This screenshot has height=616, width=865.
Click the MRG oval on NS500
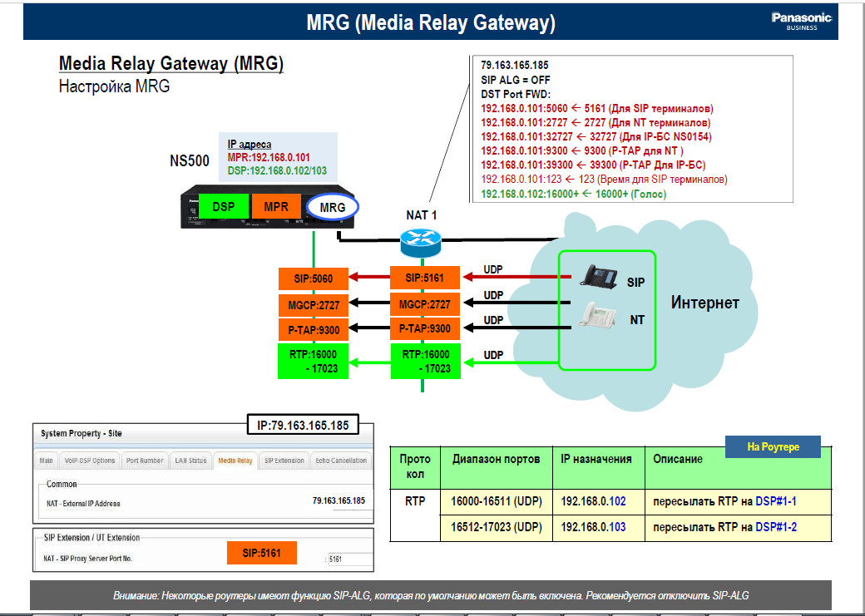(333, 207)
